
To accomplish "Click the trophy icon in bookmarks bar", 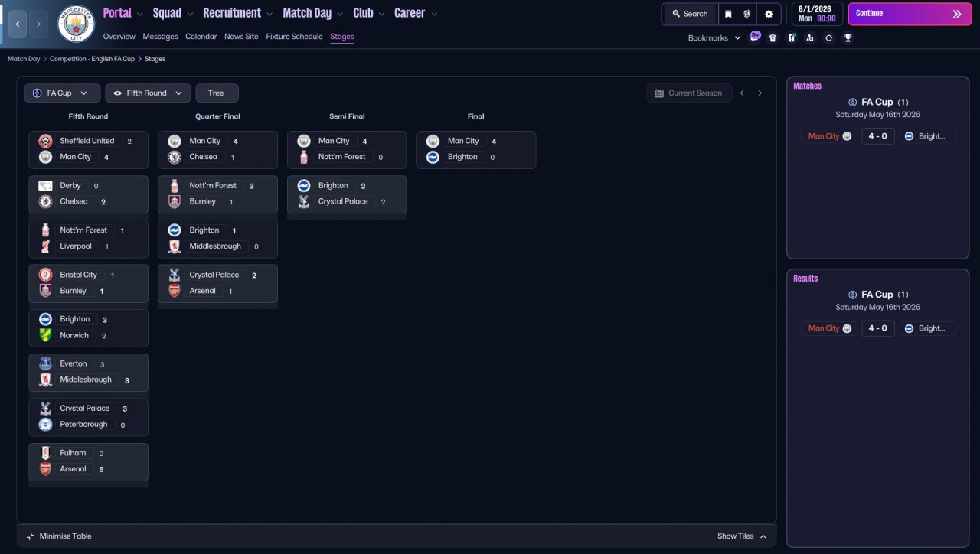I will click(x=848, y=37).
